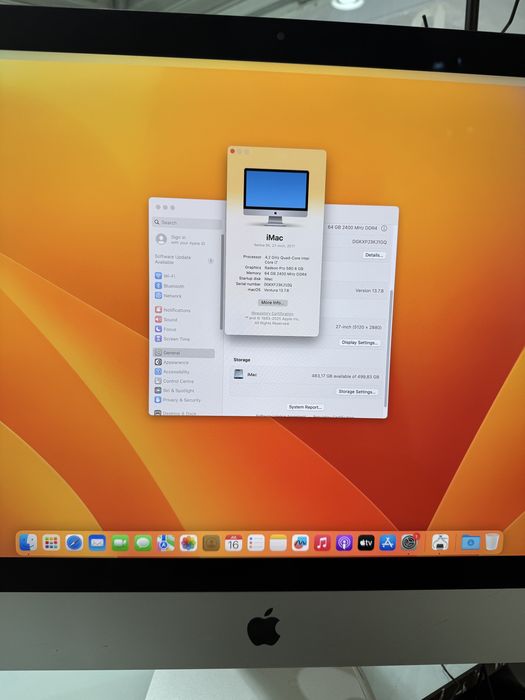This screenshot has height=700, width=525.
Task: Click the memory info (i) icon
Action: (x=384, y=228)
